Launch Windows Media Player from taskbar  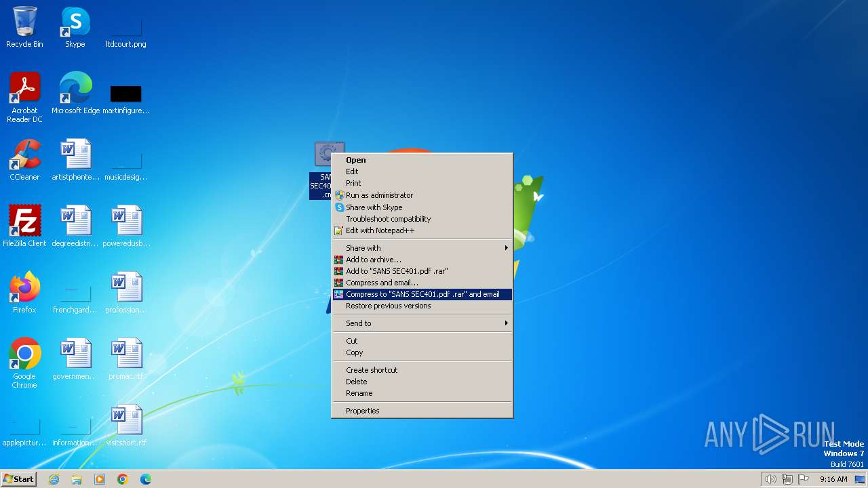(100, 479)
